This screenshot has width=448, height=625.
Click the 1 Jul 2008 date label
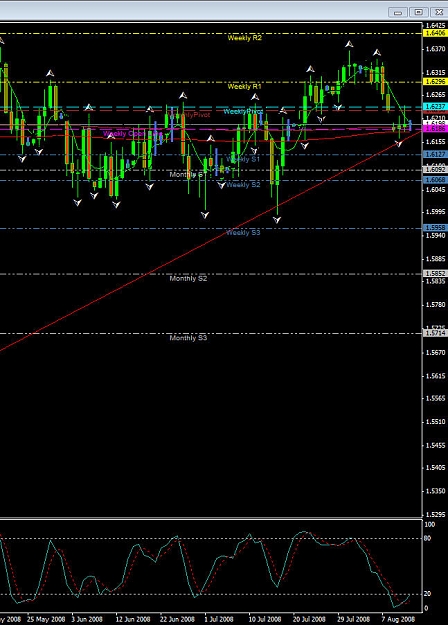(218, 619)
